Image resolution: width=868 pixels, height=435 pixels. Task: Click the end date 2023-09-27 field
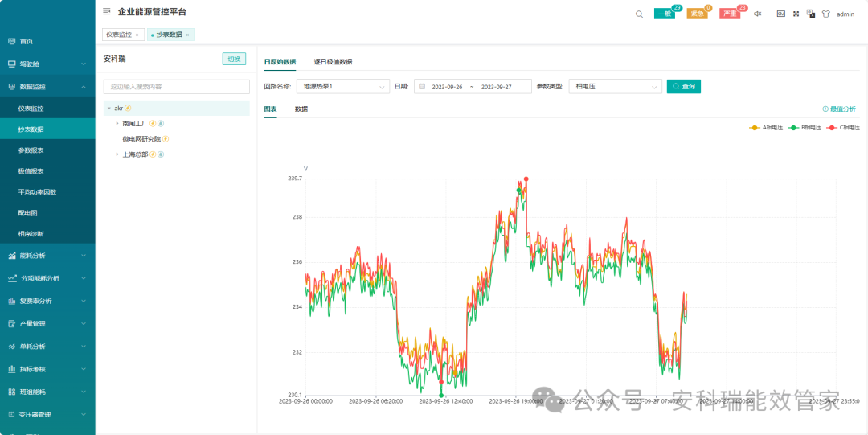click(497, 87)
